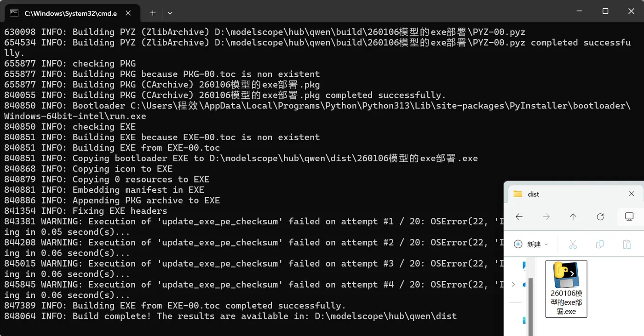Maximize the terminal window
This screenshot has height=336, width=644.
(x=605, y=11)
